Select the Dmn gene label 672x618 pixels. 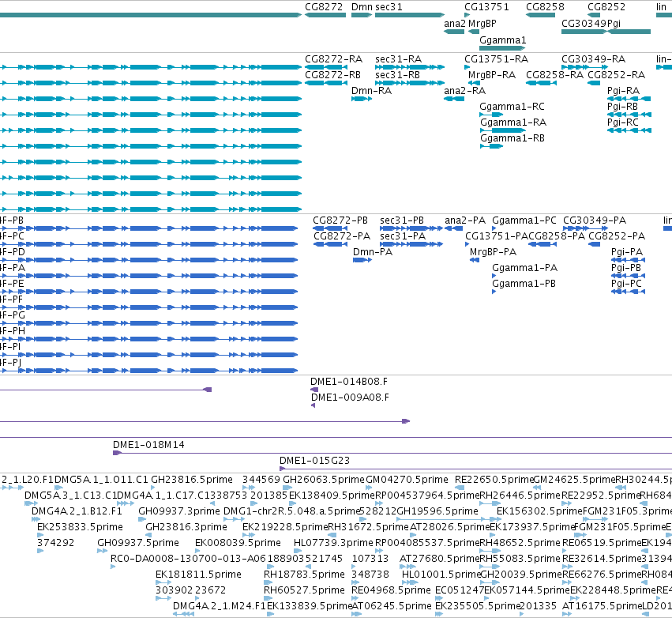[362, 7]
